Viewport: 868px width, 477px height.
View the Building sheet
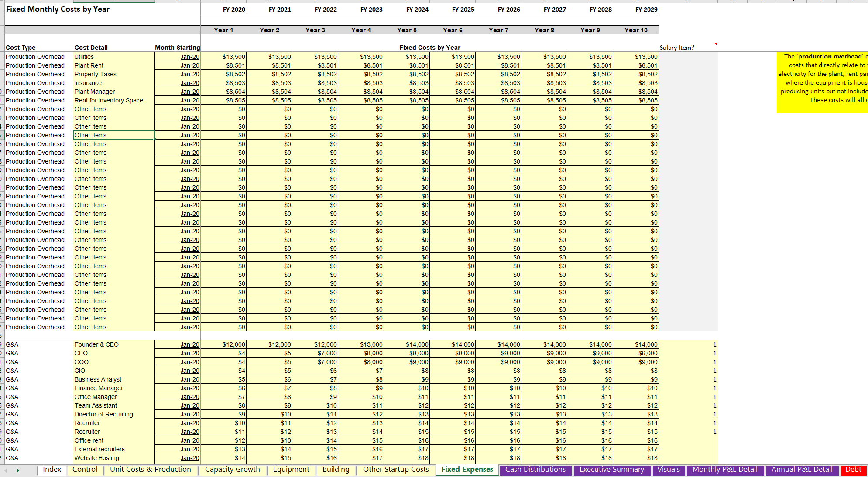(336, 470)
